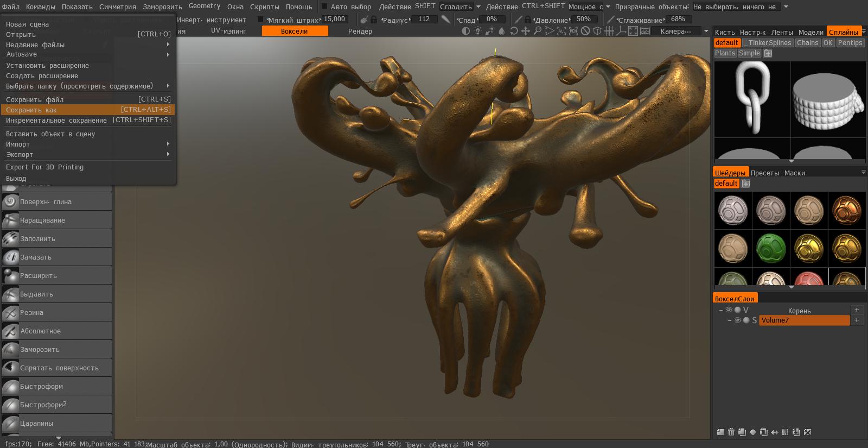Image resolution: width=868 pixels, height=448 pixels.
Task: Toggle visibility of the Корень layer
Action: click(x=729, y=310)
